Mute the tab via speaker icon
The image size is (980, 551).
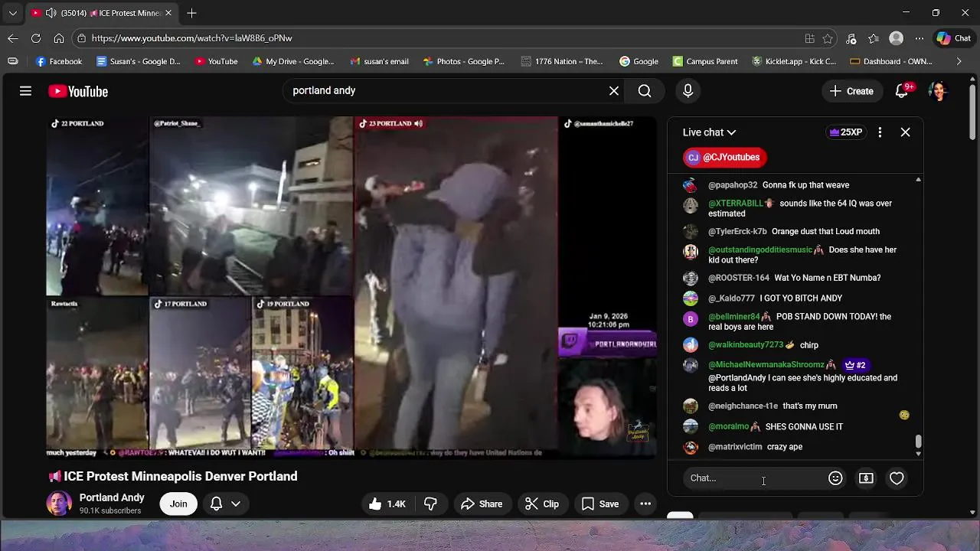(x=51, y=13)
